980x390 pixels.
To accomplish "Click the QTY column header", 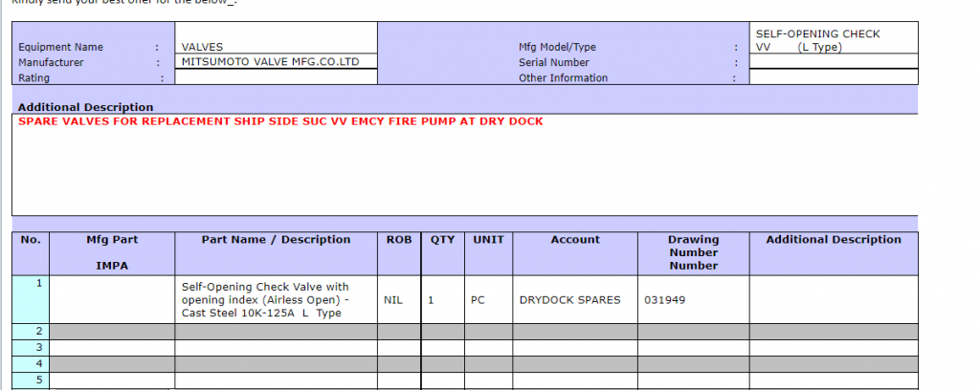I will click(442, 240).
